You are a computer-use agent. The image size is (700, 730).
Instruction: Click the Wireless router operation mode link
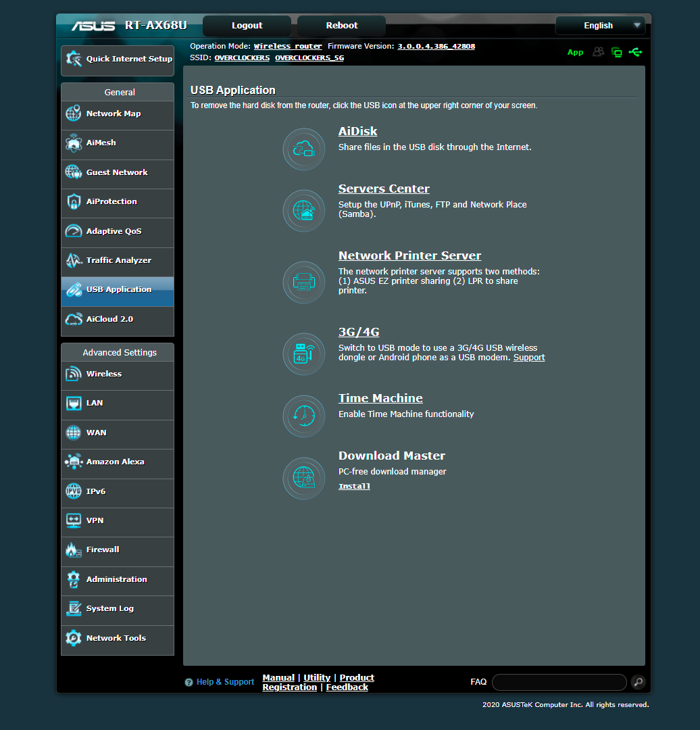point(288,46)
